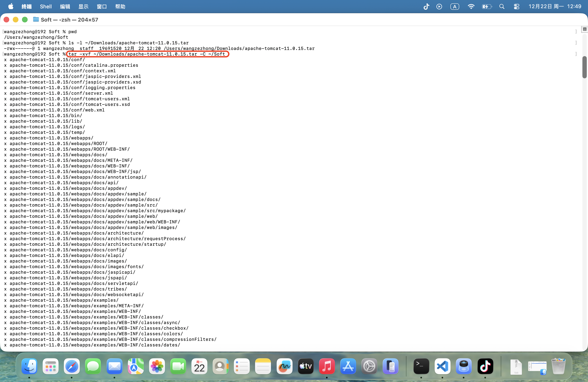Open Control Center toggle icon
The image size is (588, 382).
pyautogui.click(x=516, y=7)
